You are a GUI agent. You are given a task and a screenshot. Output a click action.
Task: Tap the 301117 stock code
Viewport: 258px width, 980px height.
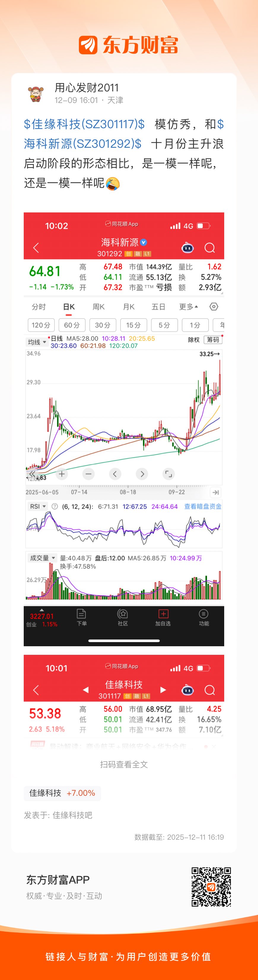pyautogui.click(x=109, y=696)
